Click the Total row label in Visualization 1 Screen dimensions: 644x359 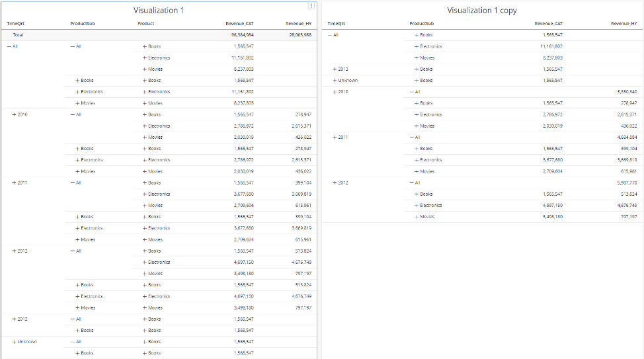coord(19,34)
